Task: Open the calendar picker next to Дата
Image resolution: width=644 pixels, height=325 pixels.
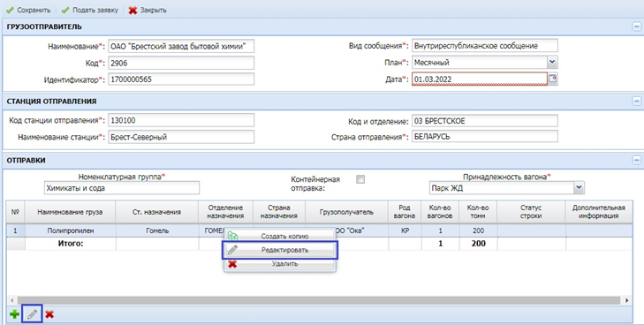Action: pos(553,79)
